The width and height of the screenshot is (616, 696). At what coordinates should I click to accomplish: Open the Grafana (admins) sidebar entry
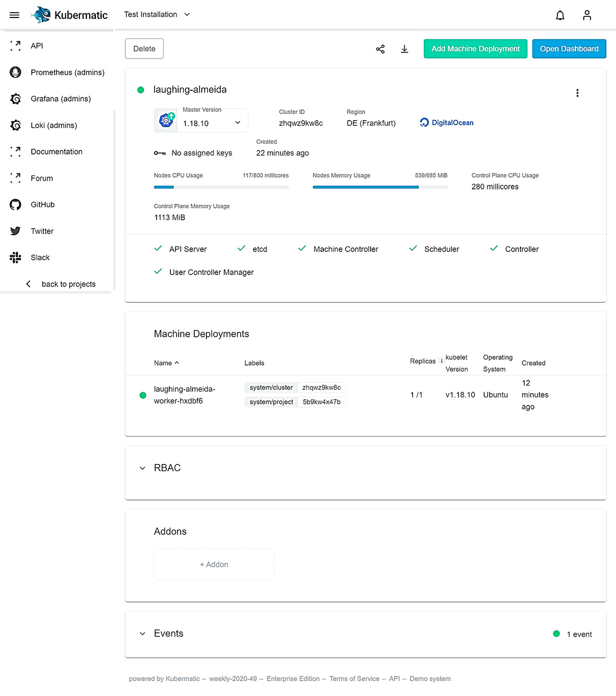[x=61, y=99]
